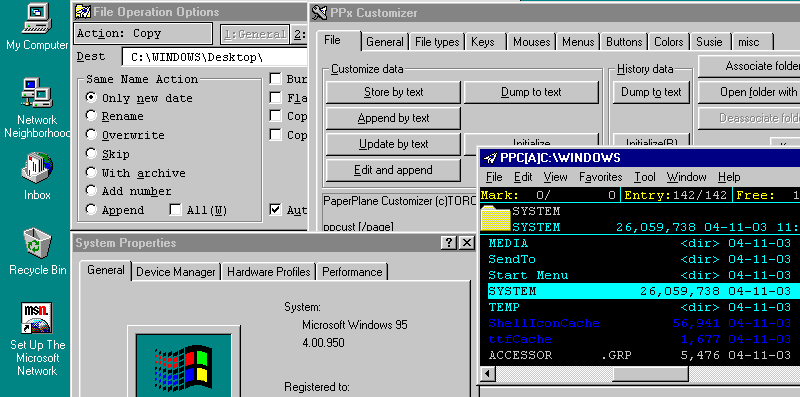800x397 pixels.
Task: Switch to the File types tab
Action: coord(437,42)
